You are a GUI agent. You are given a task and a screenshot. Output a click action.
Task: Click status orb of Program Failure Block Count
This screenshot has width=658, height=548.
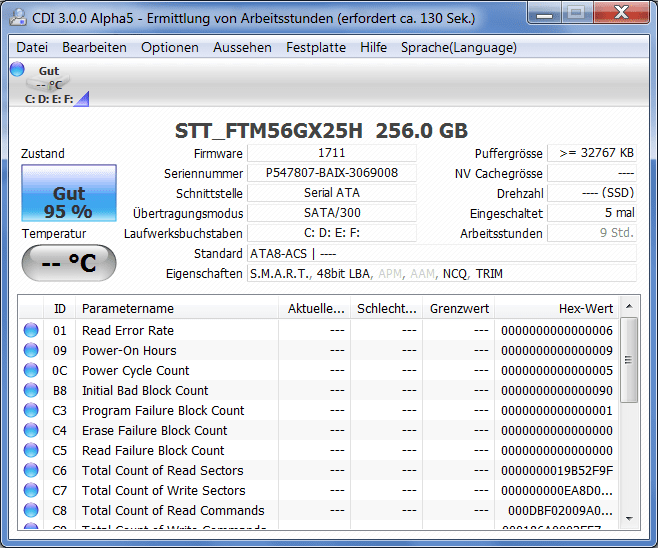(31, 410)
